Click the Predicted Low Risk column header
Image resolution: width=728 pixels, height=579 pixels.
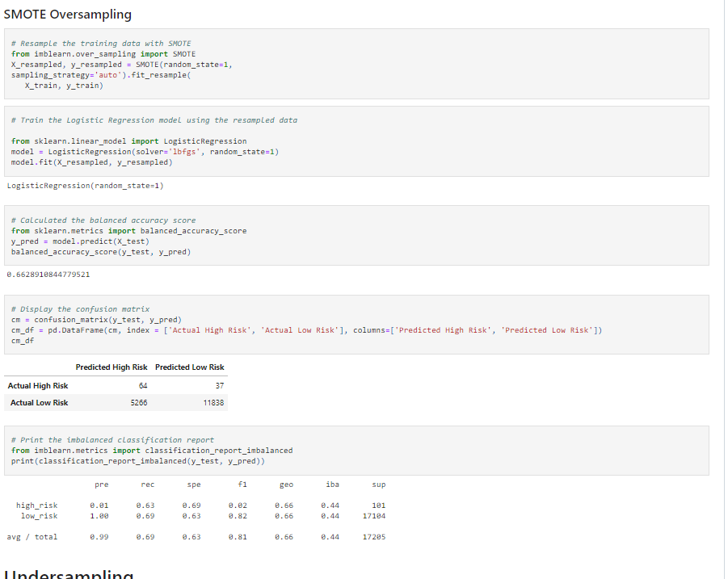tap(189, 367)
